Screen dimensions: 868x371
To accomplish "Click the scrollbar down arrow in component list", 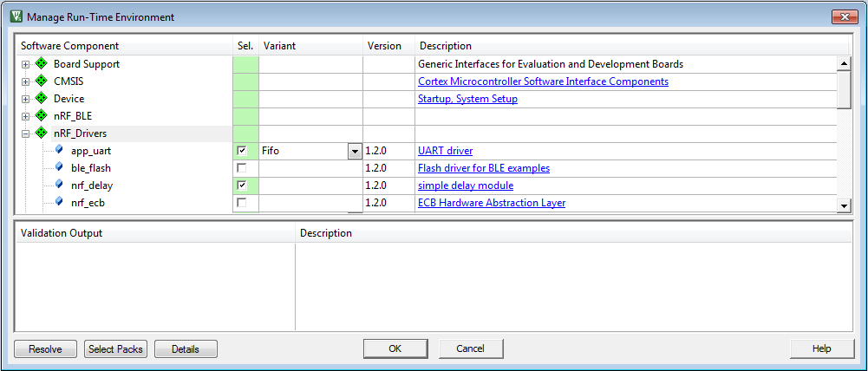I will (x=844, y=205).
